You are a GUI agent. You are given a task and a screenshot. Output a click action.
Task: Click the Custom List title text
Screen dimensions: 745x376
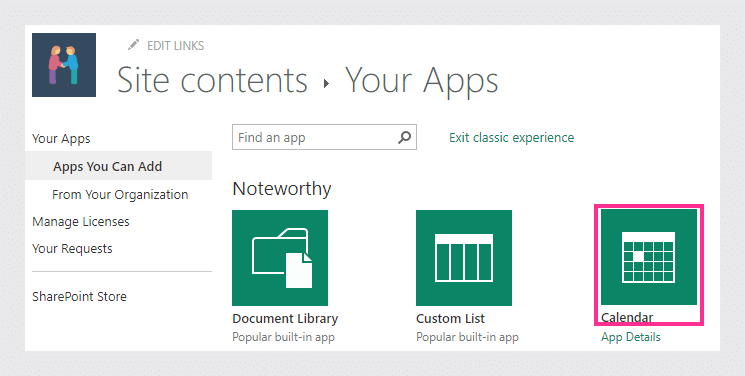(450, 318)
